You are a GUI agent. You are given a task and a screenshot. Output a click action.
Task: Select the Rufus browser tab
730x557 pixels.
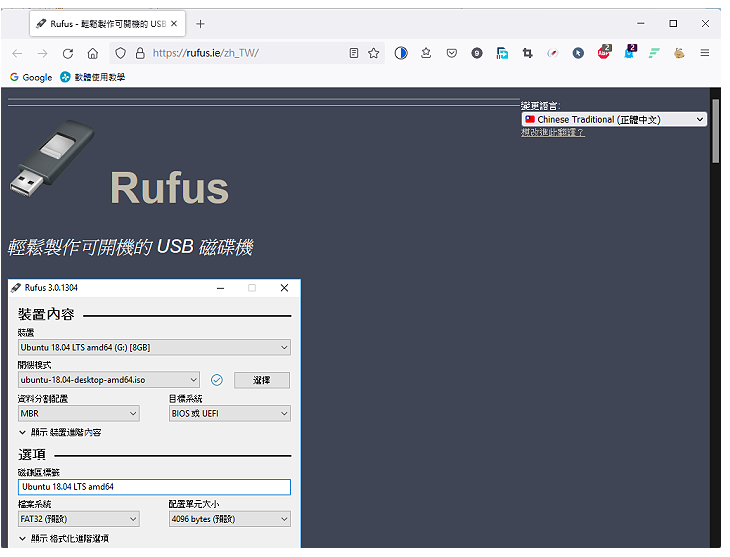click(108, 24)
